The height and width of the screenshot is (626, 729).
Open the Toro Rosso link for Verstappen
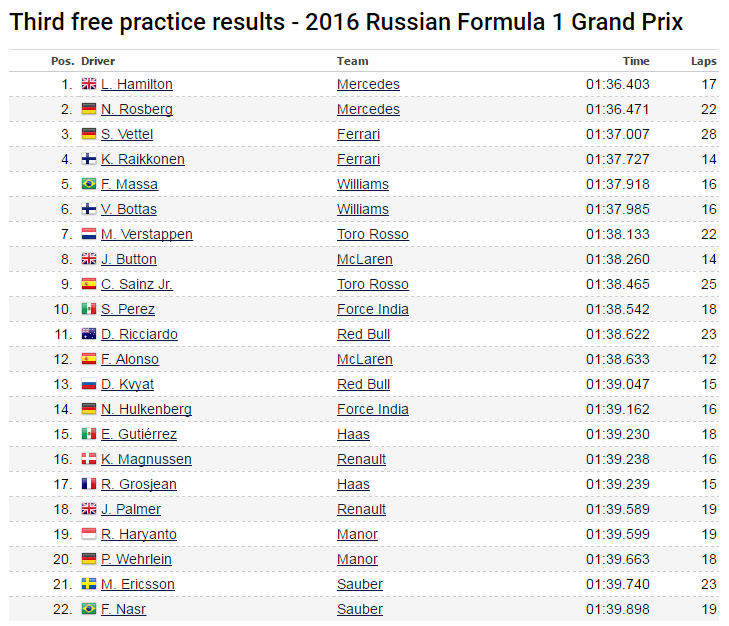(372, 235)
